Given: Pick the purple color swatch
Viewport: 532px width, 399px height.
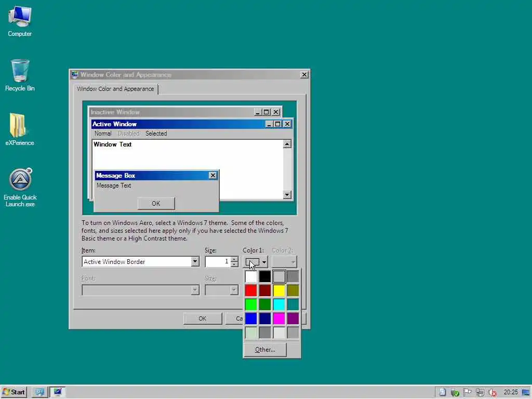Looking at the screenshot, I should [x=293, y=318].
